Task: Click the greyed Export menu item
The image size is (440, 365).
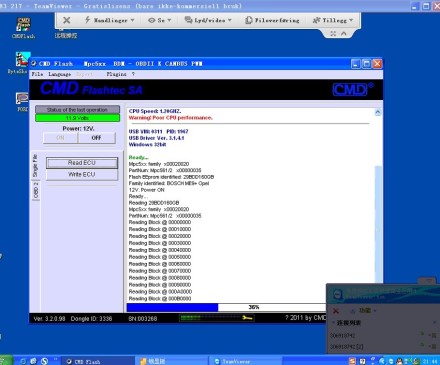Action: click(x=84, y=74)
